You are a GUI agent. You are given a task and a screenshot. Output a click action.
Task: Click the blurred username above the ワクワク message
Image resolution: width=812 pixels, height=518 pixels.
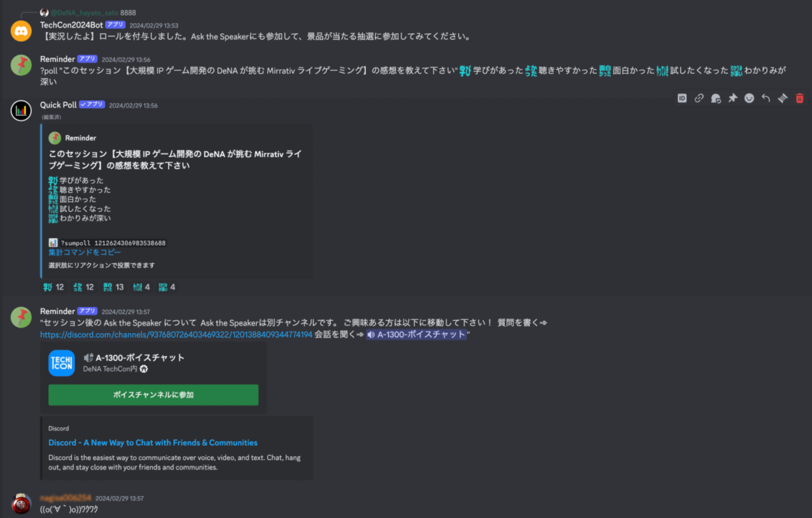click(66, 498)
